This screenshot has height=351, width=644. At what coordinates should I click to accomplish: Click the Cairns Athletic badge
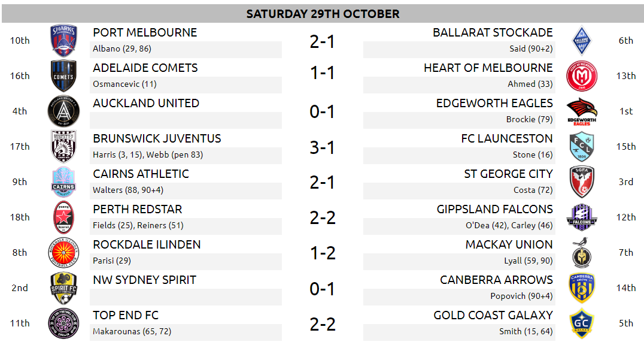click(x=63, y=181)
